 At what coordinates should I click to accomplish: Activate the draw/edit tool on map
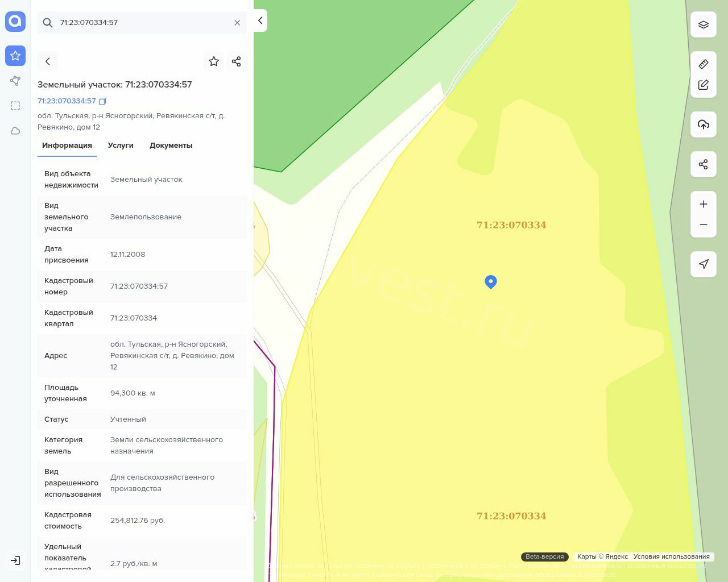[x=704, y=85]
